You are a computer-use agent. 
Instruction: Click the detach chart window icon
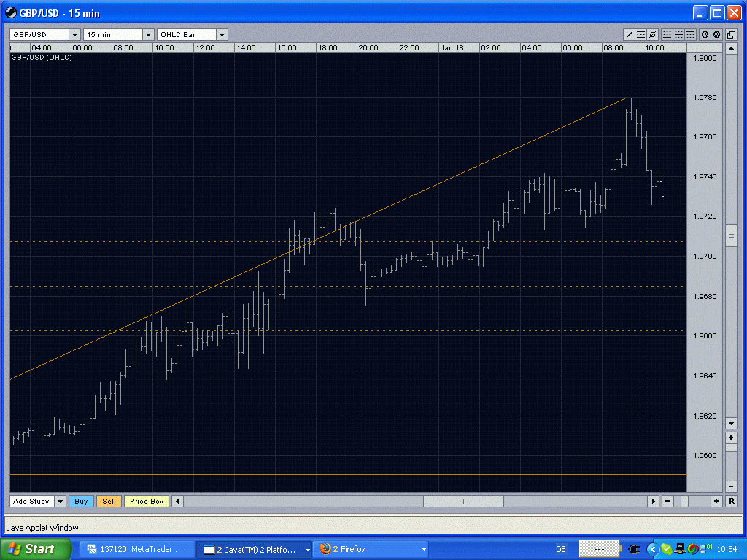pos(731,35)
